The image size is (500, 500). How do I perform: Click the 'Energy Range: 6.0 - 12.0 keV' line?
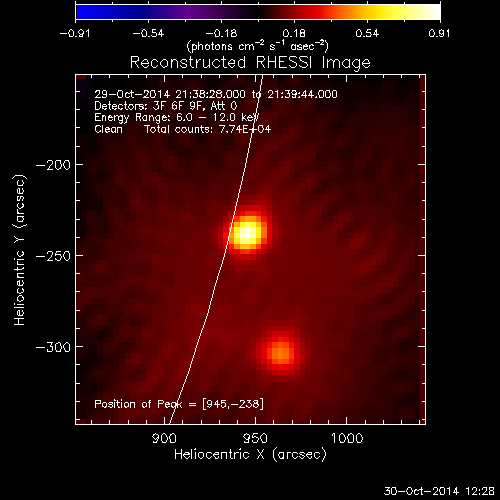click(x=177, y=118)
